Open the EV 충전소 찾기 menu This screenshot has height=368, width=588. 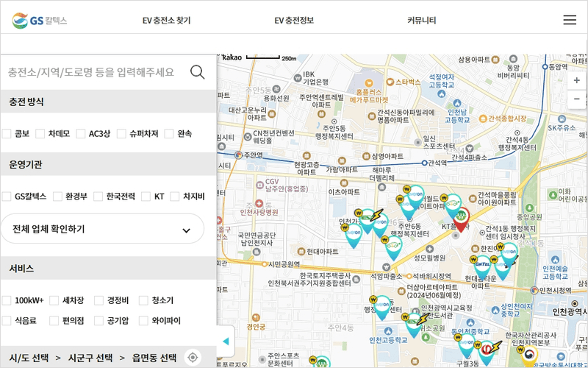pos(167,21)
